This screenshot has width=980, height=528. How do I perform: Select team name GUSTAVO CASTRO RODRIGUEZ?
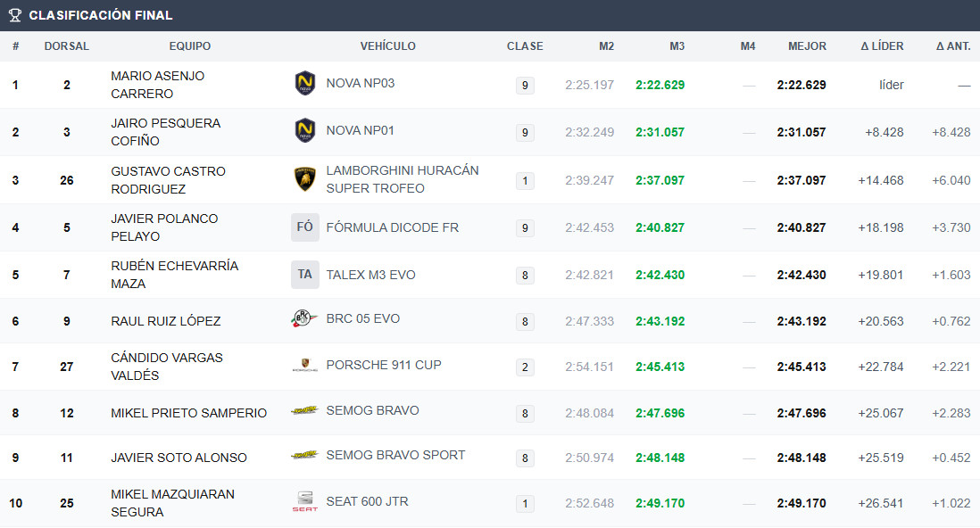[x=168, y=180]
